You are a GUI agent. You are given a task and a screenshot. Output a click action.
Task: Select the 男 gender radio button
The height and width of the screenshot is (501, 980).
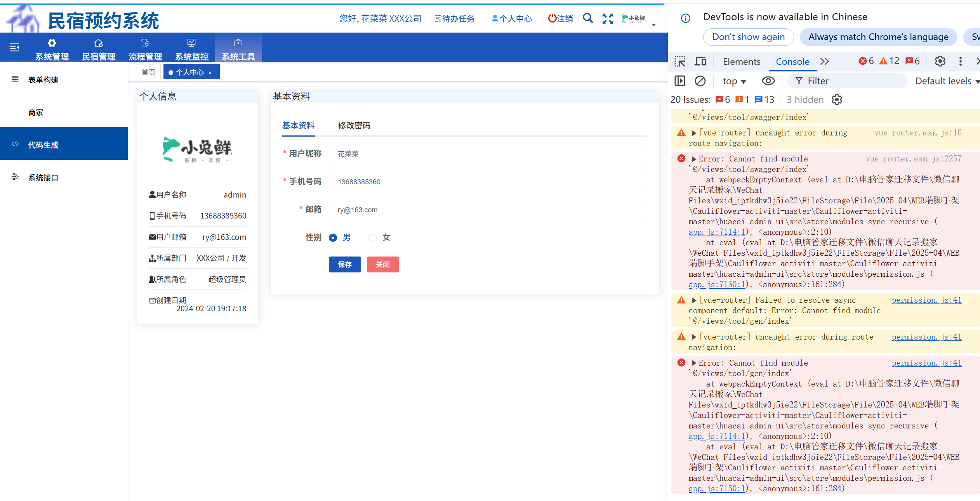333,237
